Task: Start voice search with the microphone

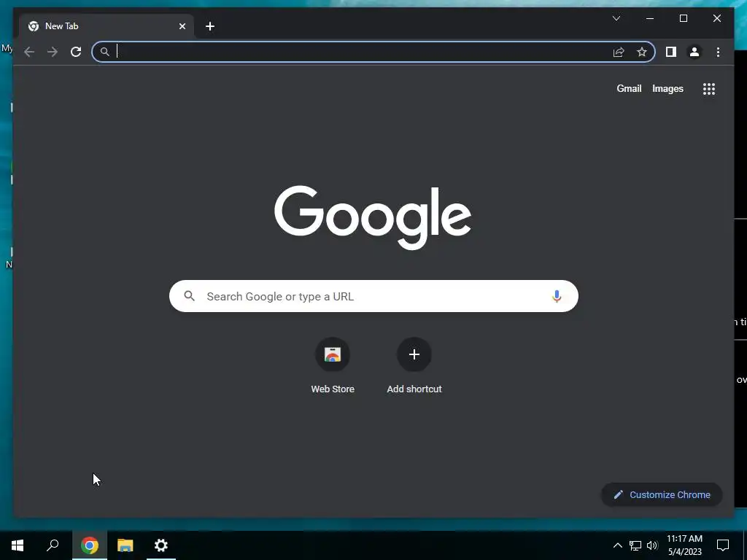Action: (x=557, y=296)
